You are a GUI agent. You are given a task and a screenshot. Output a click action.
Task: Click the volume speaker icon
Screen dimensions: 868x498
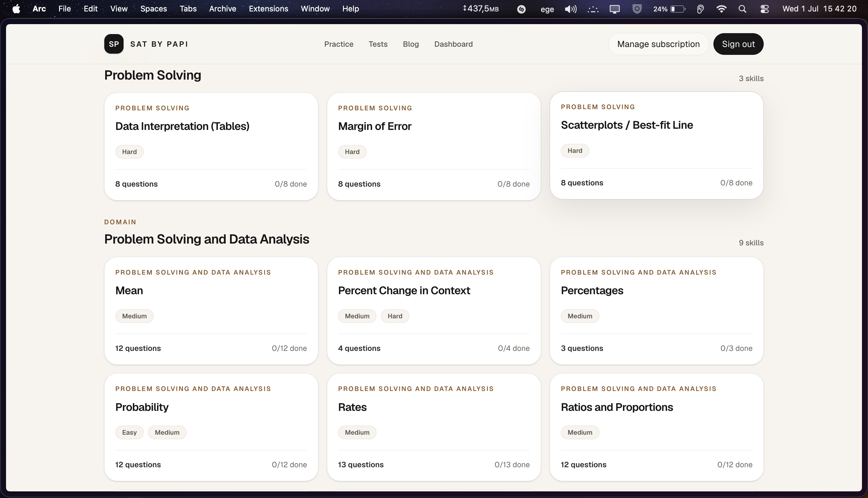click(571, 9)
